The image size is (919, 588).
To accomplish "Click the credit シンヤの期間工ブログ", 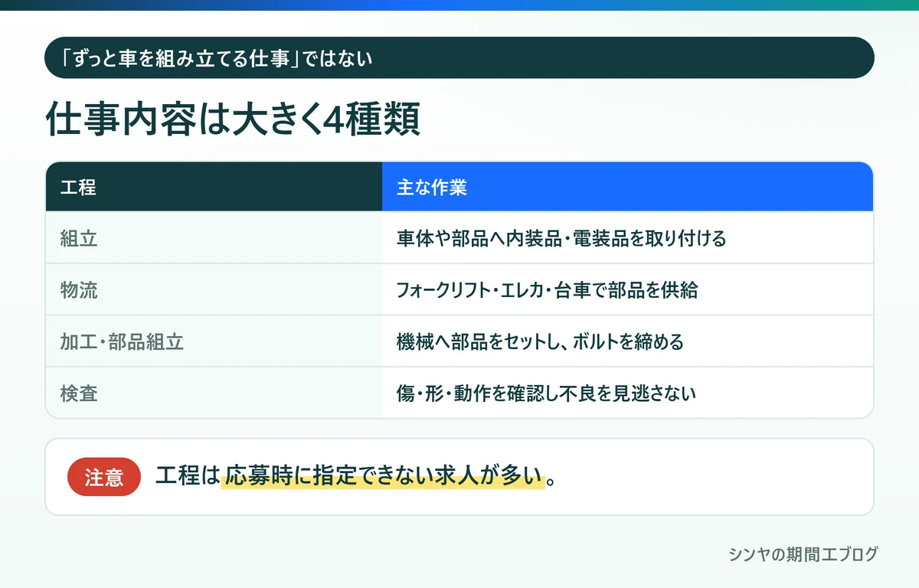I will 803,554.
